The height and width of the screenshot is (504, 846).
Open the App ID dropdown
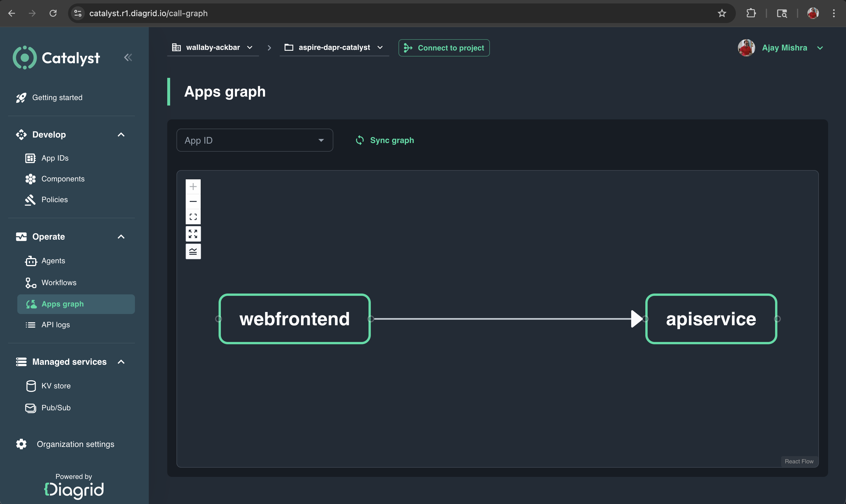(254, 140)
